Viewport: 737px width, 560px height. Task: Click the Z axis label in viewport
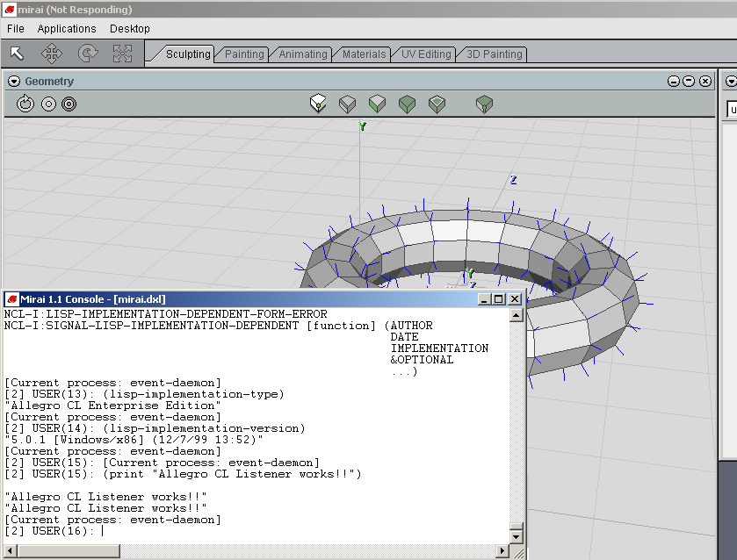coord(513,180)
